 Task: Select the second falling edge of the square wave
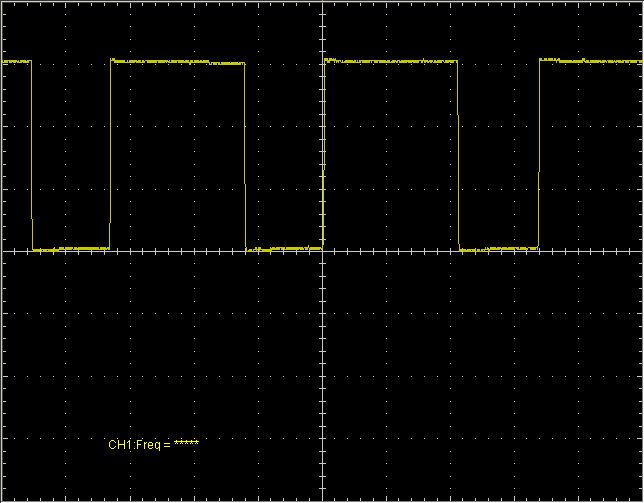coord(245,155)
